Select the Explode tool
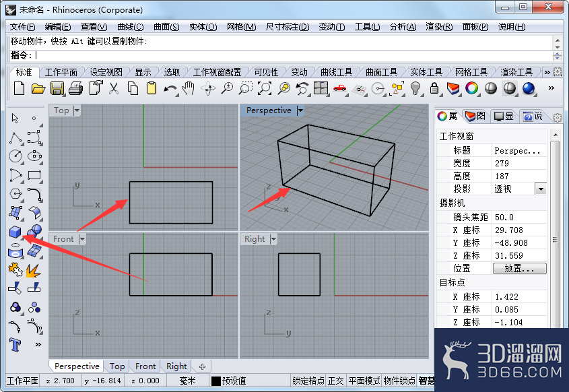The height and width of the screenshot is (392, 569). [34, 270]
